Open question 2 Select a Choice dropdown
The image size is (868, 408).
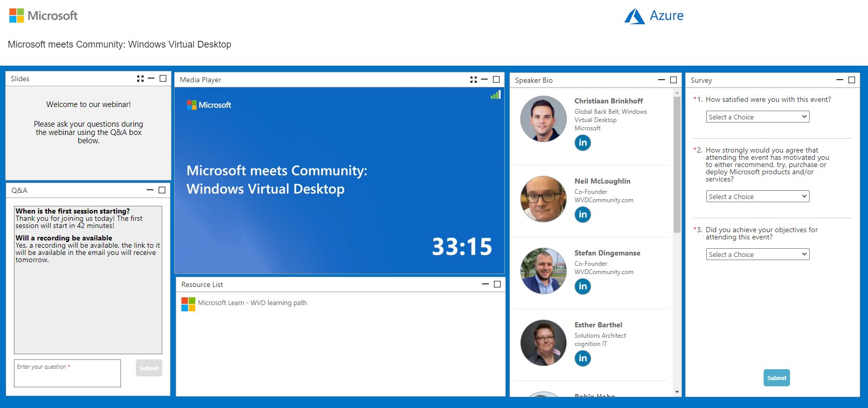tap(757, 197)
